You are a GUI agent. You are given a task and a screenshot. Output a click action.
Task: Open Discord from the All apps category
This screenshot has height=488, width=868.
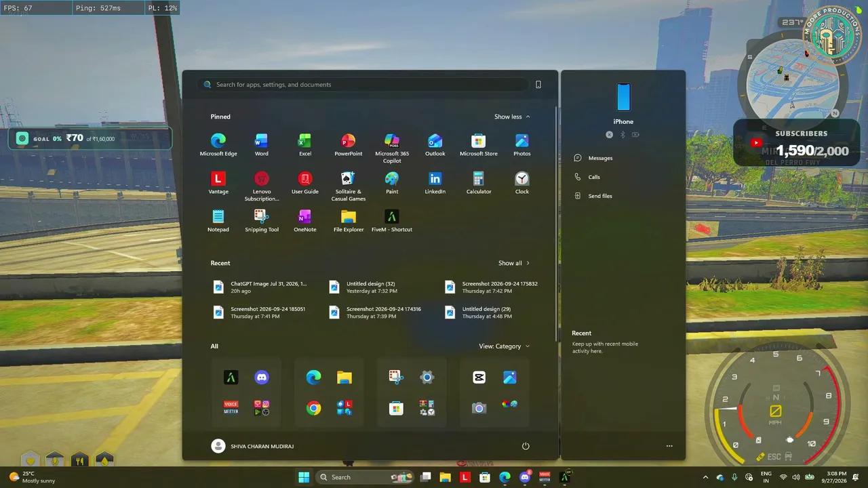tap(262, 378)
